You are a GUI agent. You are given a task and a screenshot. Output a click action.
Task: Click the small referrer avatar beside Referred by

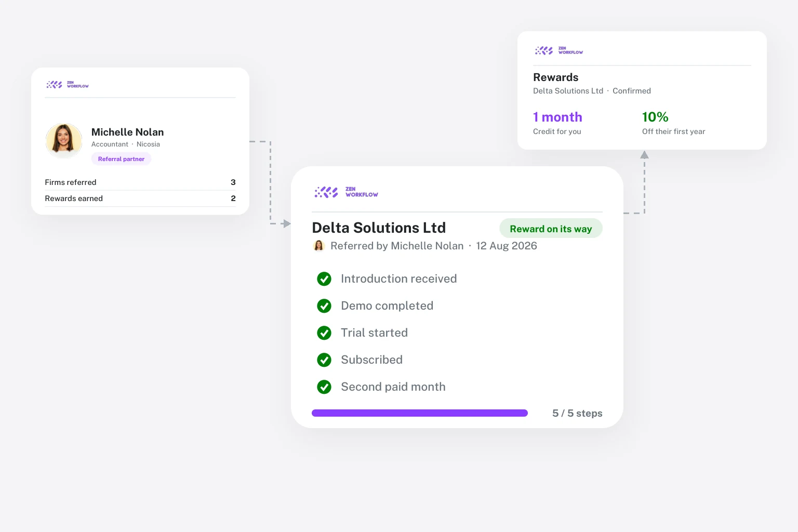click(x=319, y=246)
